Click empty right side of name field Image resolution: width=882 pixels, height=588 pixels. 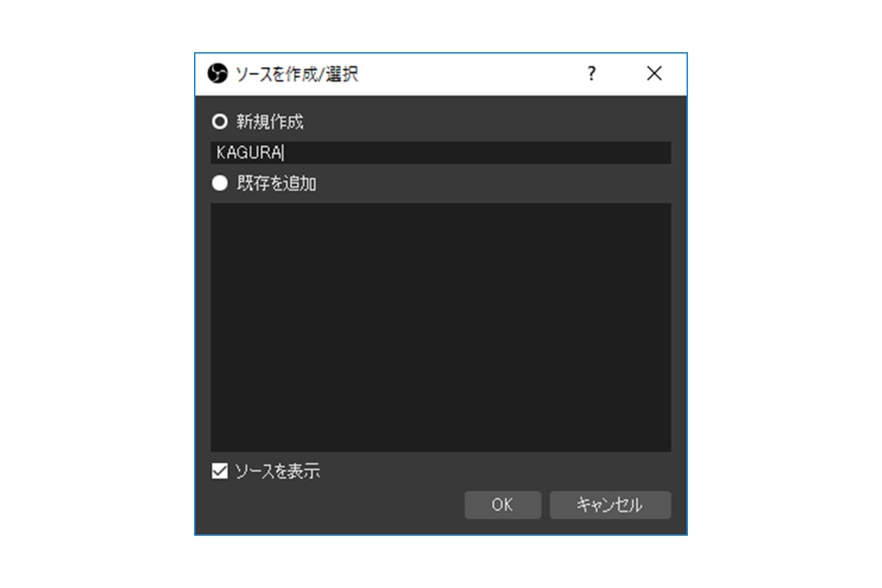point(514,153)
